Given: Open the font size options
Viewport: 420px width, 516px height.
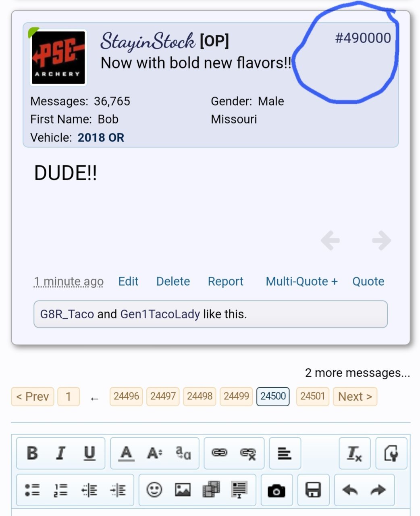Looking at the screenshot, I should (154, 453).
